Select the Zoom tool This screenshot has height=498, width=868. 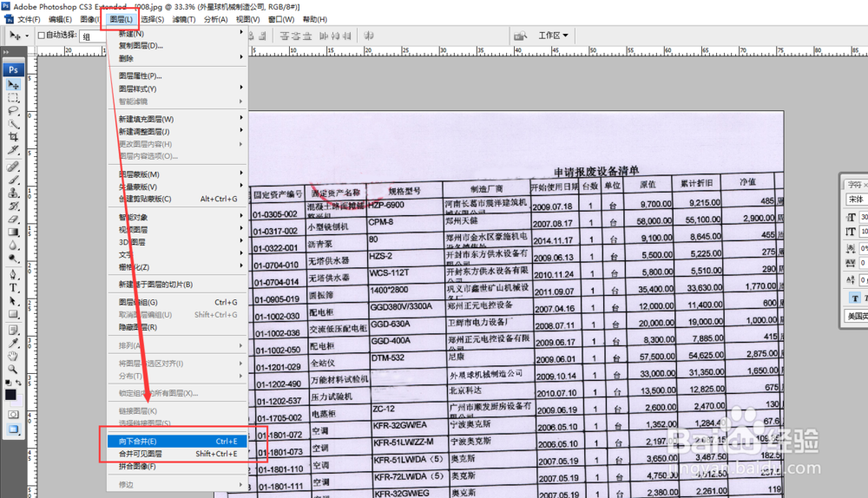pyautogui.click(x=13, y=369)
